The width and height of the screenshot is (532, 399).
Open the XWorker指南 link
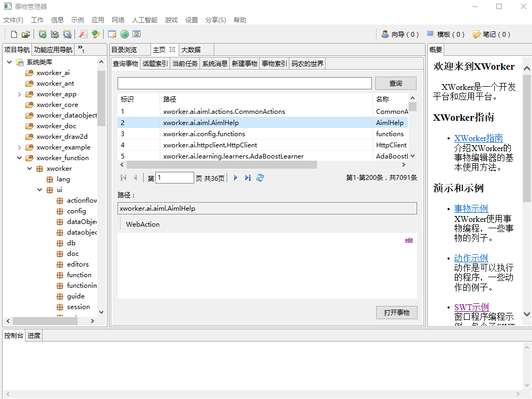(x=478, y=138)
